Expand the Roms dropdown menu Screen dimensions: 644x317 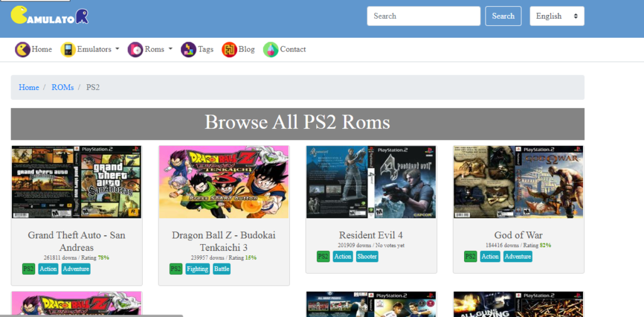pos(158,49)
